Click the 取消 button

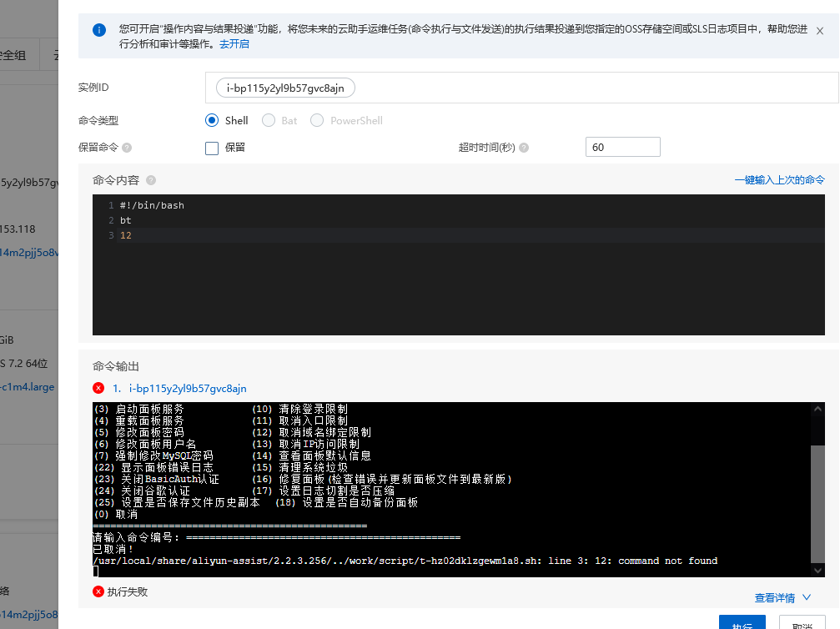[802, 624]
